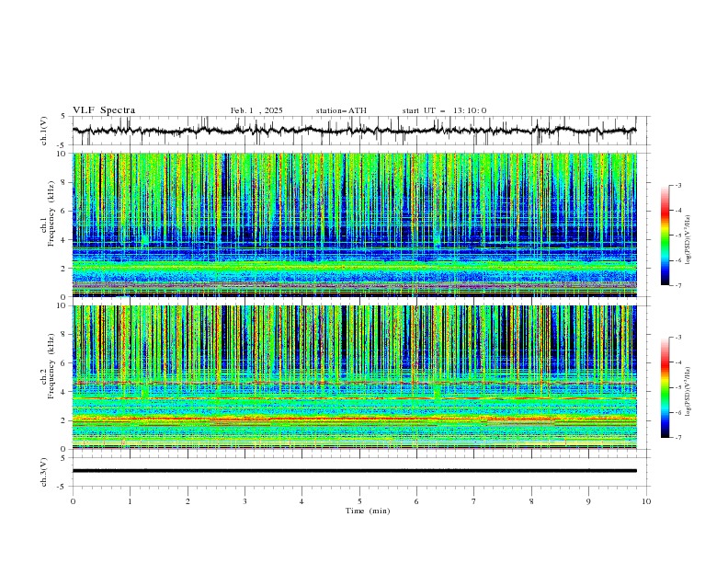Click inside the ch.1 spectrogram panel
Image resolution: width=728 pixels, height=563 pixels.
pyautogui.click(x=355, y=224)
